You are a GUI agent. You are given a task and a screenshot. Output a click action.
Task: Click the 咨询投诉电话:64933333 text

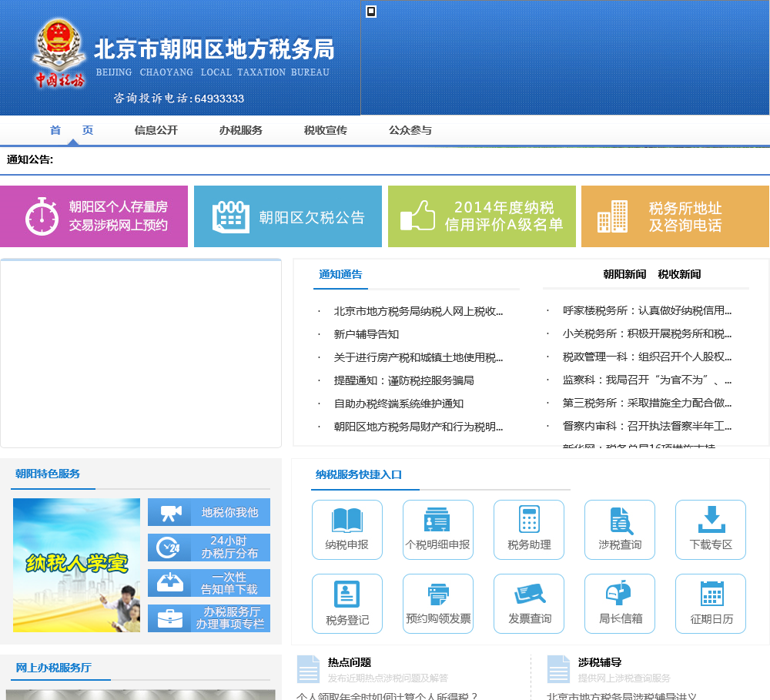tap(179, 99)
